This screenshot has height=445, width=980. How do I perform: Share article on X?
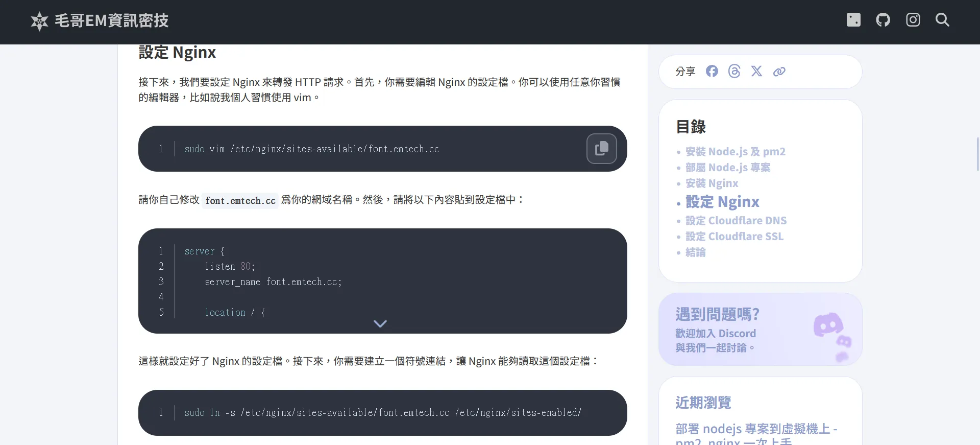(756, 72)
